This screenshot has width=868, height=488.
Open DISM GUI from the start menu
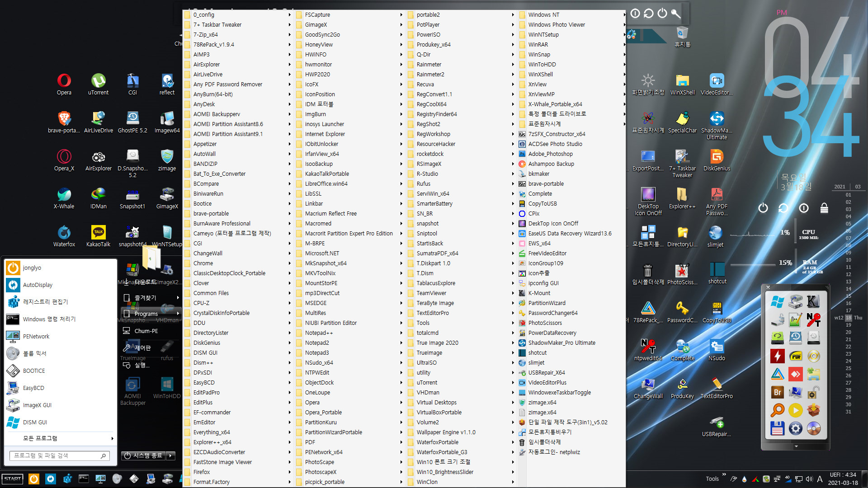(x=61, y=422)
